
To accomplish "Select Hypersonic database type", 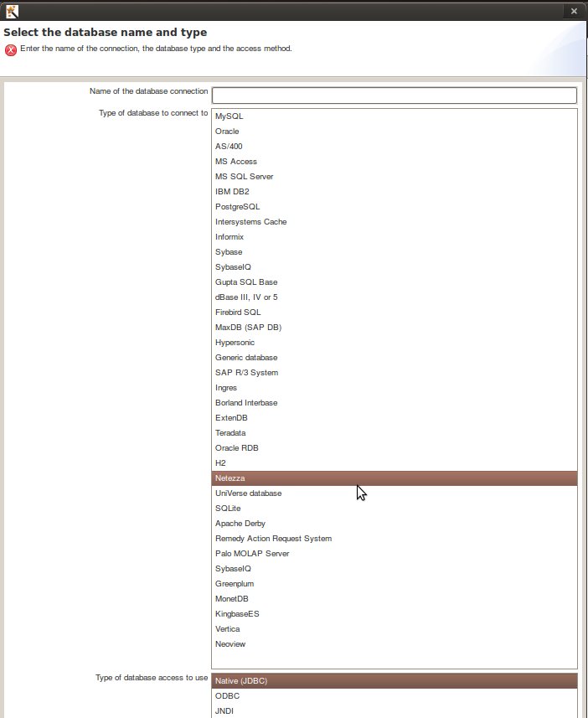I will coord(395,343).
